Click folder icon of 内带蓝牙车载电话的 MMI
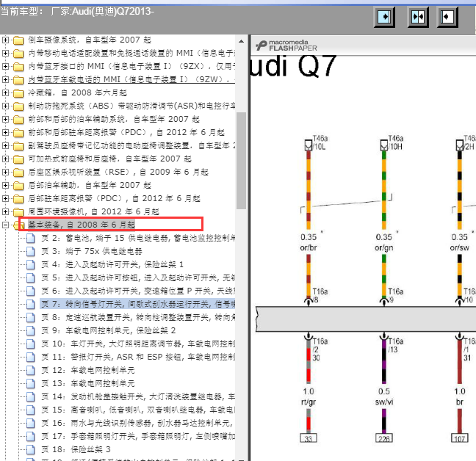This screenshot has height=461, width=476. click(18, 80)
